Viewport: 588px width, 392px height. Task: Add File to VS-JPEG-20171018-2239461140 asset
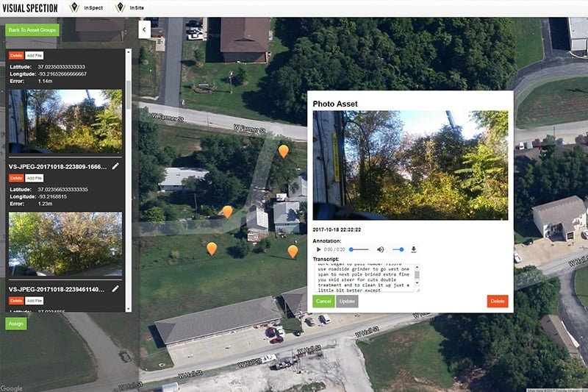tap(35, 301)
